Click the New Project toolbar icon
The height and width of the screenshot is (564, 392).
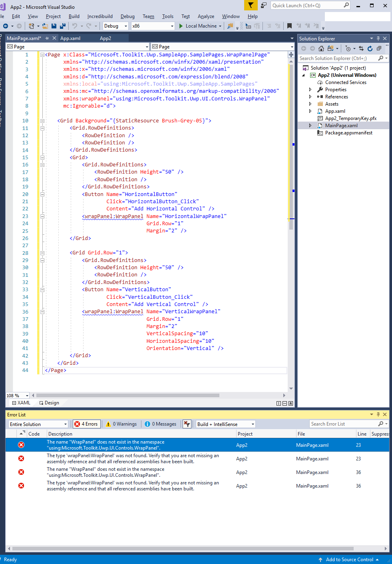tap(31, 26)
